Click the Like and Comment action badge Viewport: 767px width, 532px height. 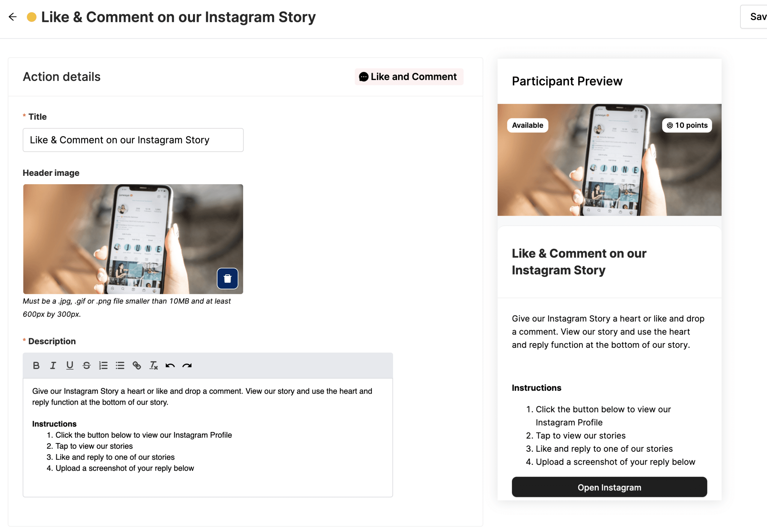coord(409,76)
